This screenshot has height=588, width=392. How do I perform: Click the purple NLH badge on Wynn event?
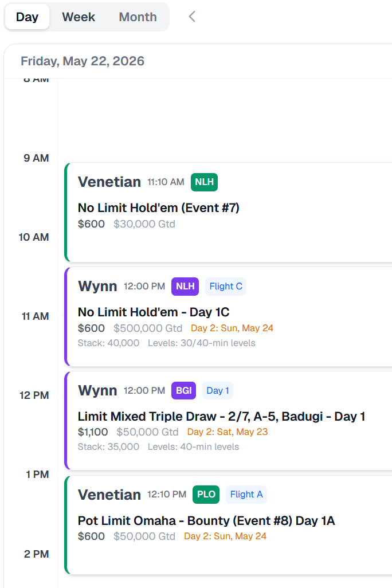coord(185,287)
